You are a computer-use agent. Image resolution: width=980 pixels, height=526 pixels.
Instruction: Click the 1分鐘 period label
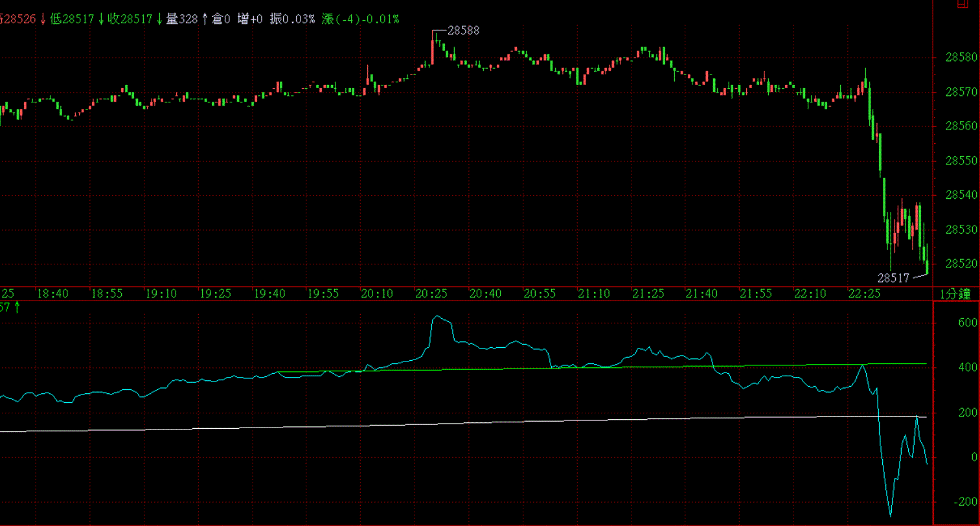coord(955,295)
